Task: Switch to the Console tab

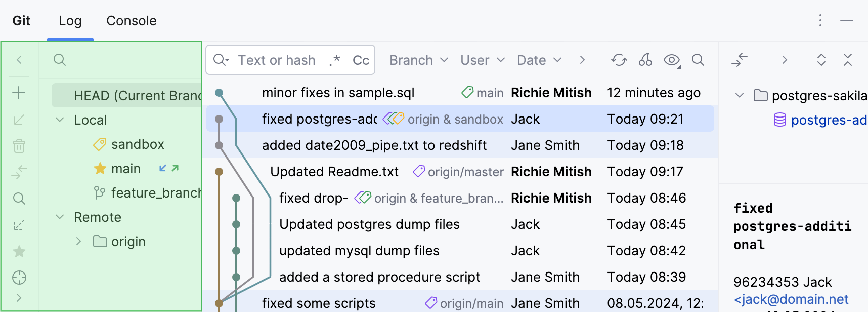Action: 131,21
